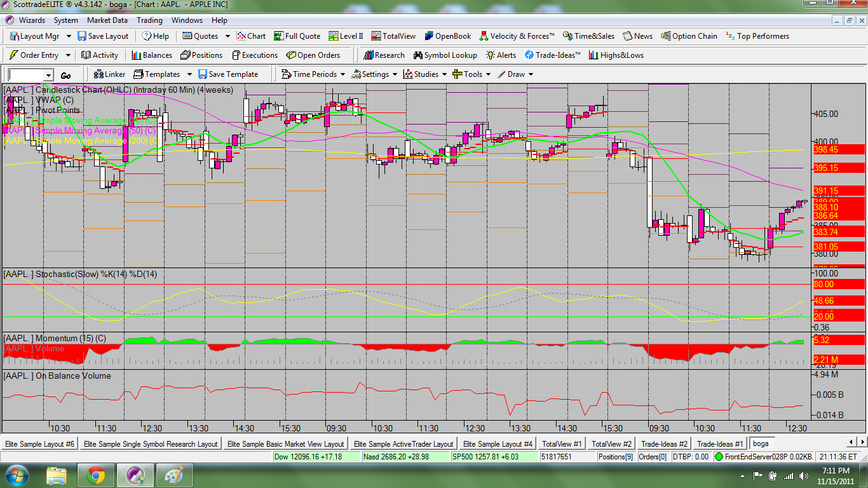The height and width of the screenshot is (488, 868).
Task: Open the TotalView window
Action: tap(394, 36)
